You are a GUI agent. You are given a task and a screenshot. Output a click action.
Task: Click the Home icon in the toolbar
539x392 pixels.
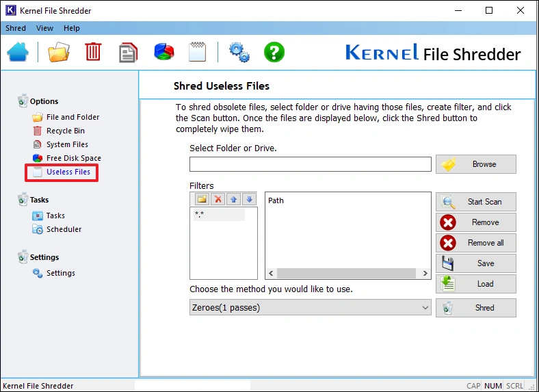18,53
